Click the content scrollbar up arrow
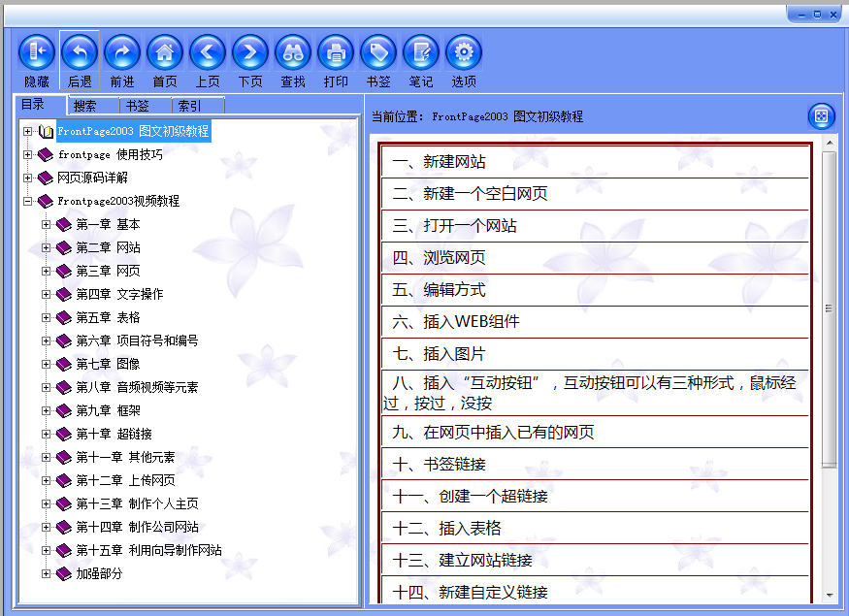The width and height of the screenshot is (849, 616). [830, 143]
